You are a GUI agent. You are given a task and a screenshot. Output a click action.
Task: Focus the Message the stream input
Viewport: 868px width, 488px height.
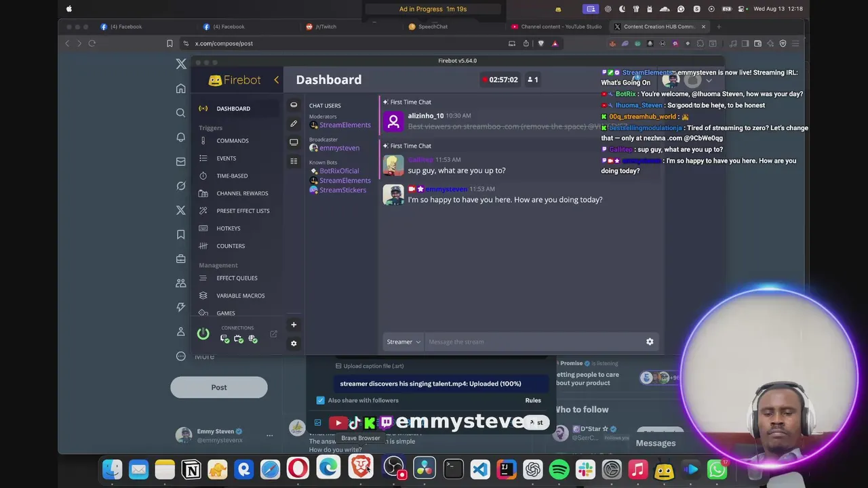point(534,342)
